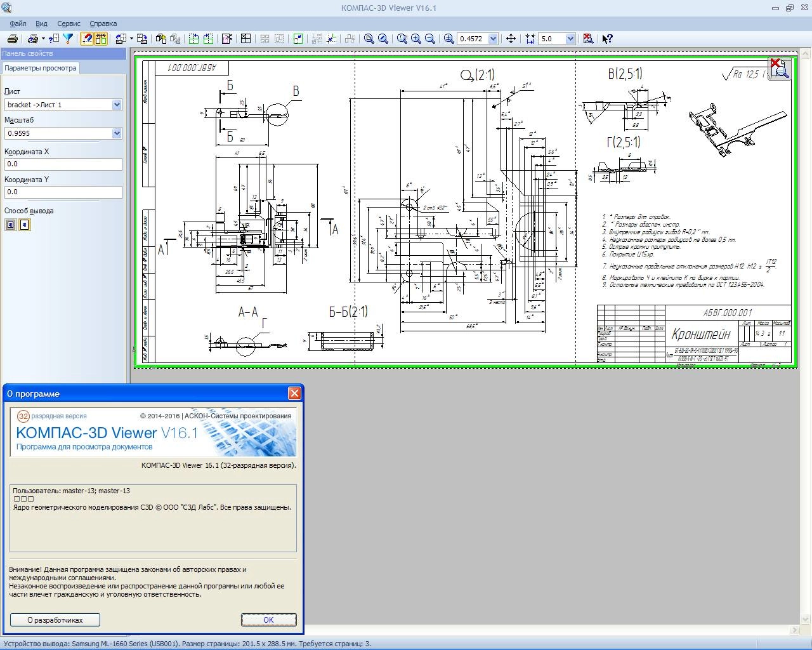Click the previous zoom magnifier icon

383,39
